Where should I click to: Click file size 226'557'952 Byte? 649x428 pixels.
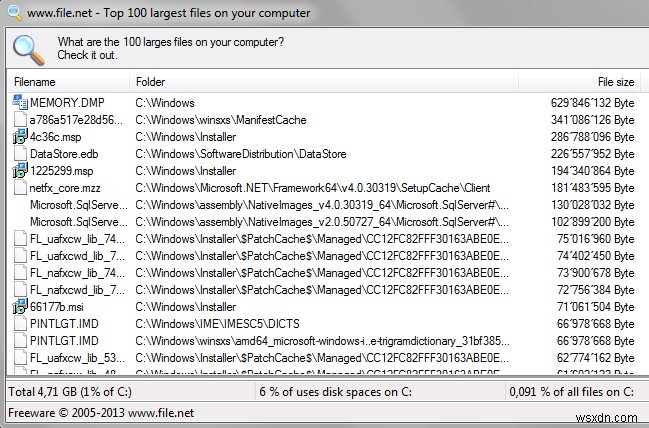coord(592,154)
